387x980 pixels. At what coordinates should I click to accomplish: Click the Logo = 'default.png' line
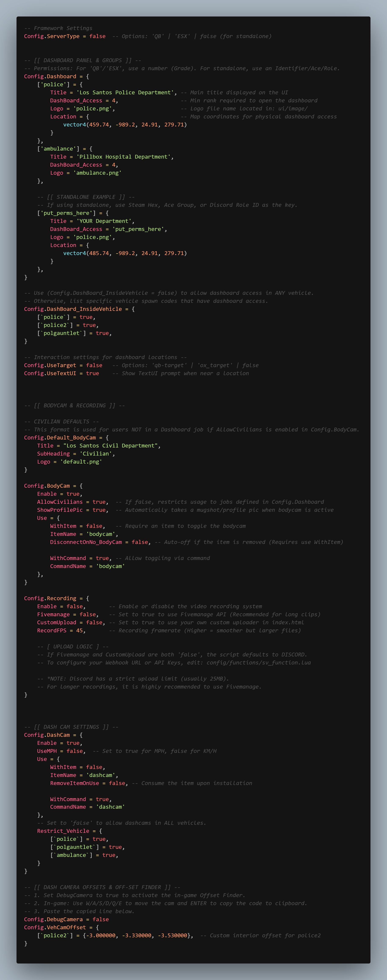point(69,461)
